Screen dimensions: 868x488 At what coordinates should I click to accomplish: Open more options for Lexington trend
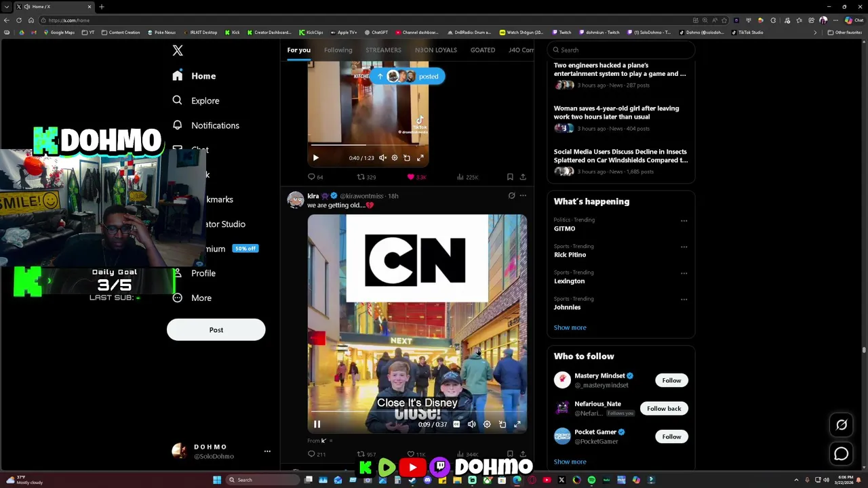(684, 273)
